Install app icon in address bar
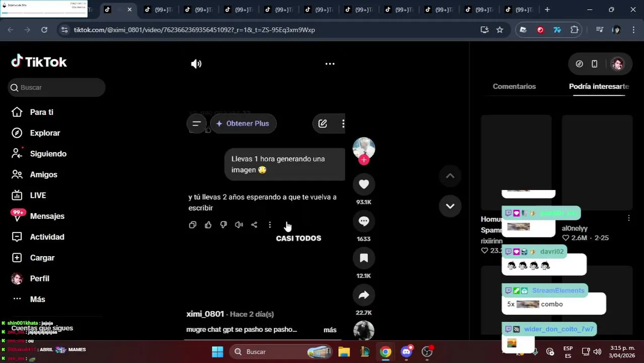The width and height of the screenshot is (644, 363). 484,30
